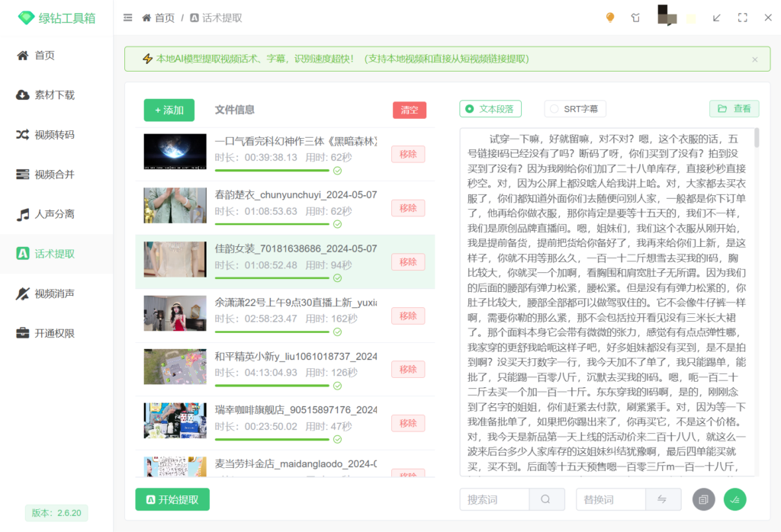Collapse the sidebar using the hamburger icon
Screen dimensions: 781x532
click(x=127, y=17)
